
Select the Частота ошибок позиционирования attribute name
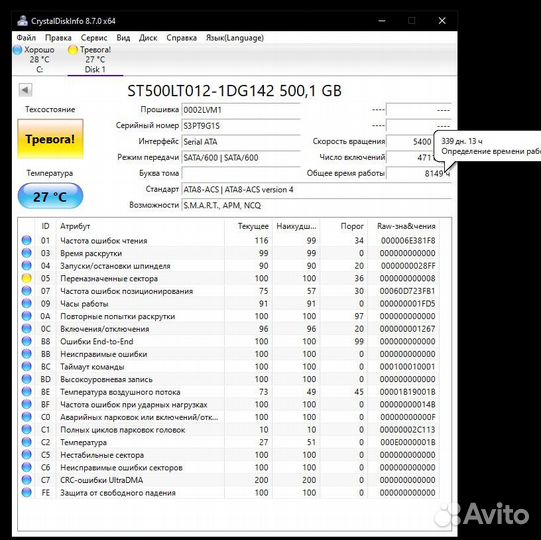pyautogui.click(x=127, y=291)
